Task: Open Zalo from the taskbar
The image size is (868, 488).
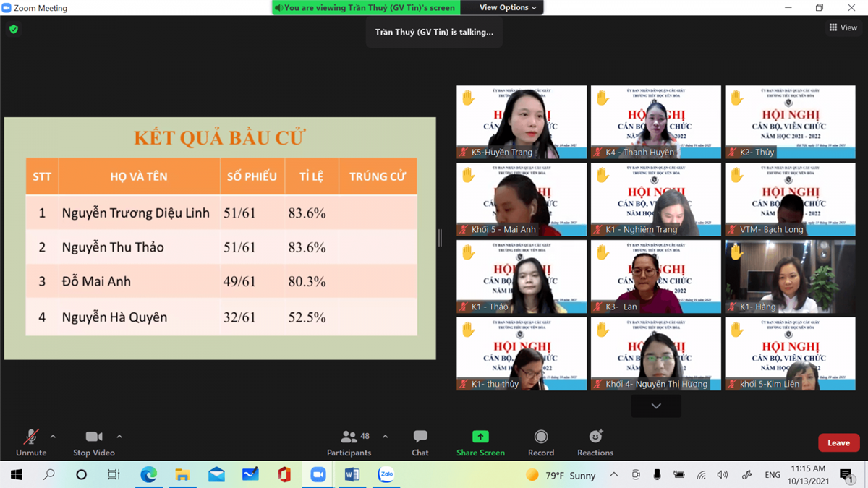Action: tap(386, 475)
